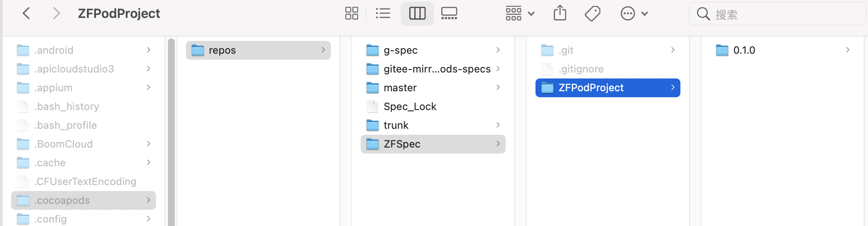Select the trunk folder

[x=433, y=125]
